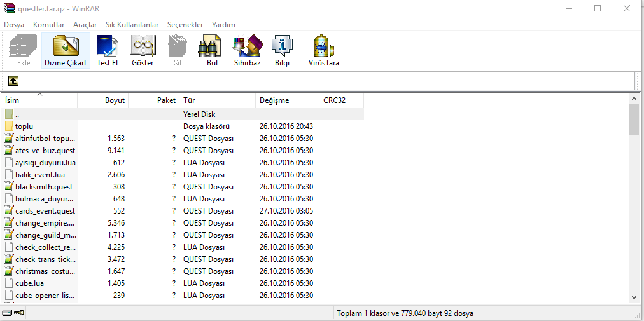Click the Yerel Disk type cell

tap(199, 114)
